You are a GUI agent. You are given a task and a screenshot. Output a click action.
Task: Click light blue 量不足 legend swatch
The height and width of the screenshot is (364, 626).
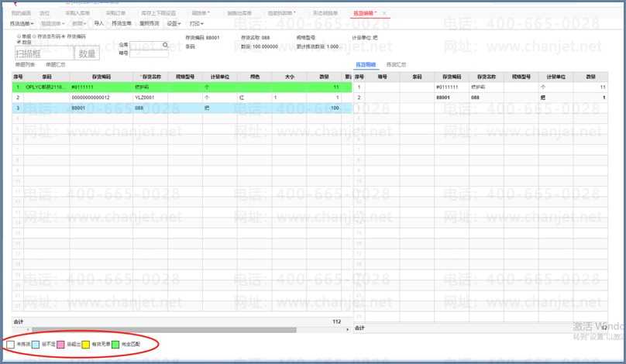36,344
